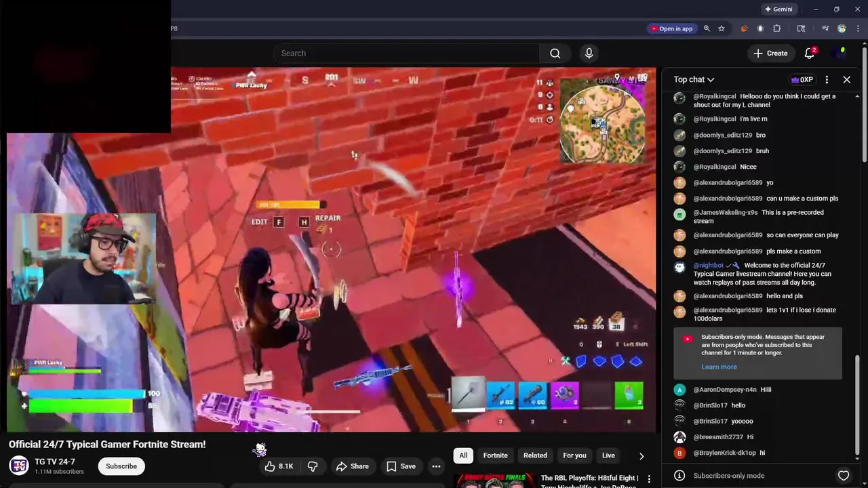The height and width of the screenshot is (488, 868).
Task: Like the video showing 8.1K
Action: [279, 466]
